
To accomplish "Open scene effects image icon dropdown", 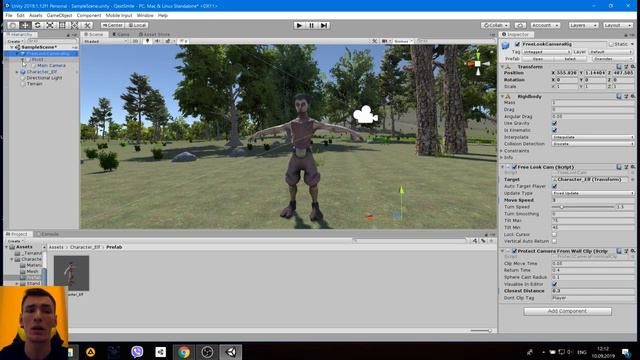I will [168, 41].
